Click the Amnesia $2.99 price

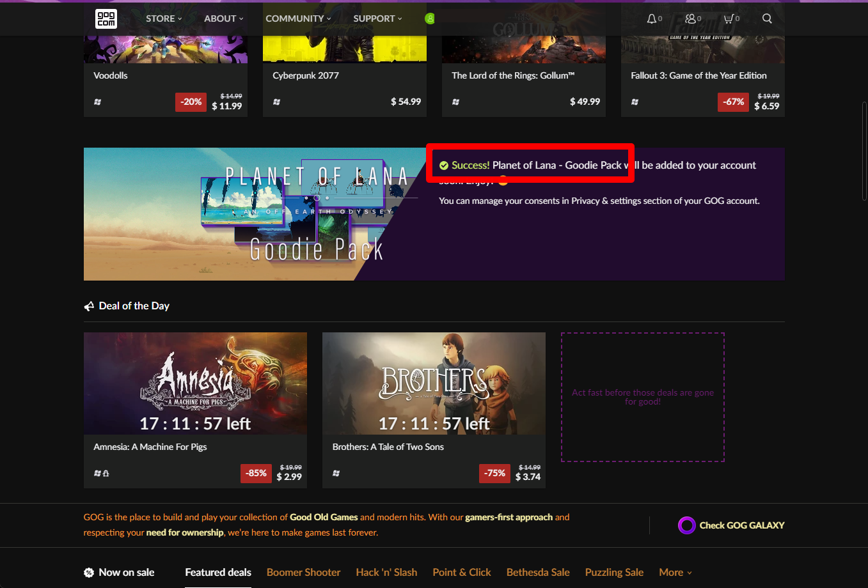coord(289,477)
